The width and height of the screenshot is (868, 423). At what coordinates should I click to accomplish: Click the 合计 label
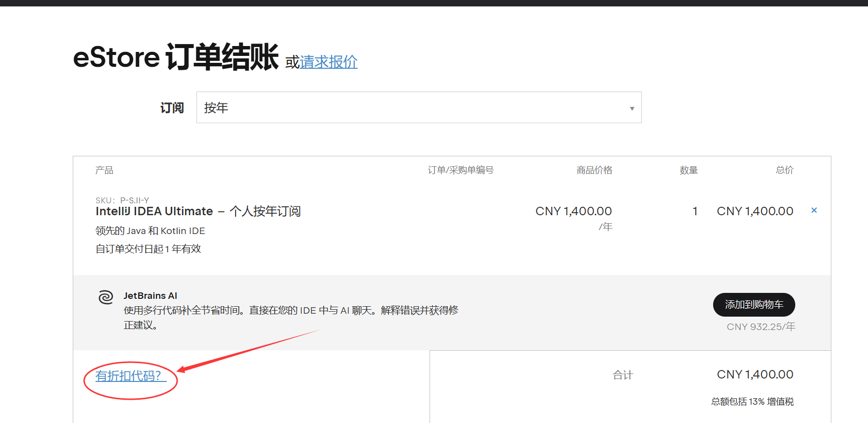(x=623, y=375)
